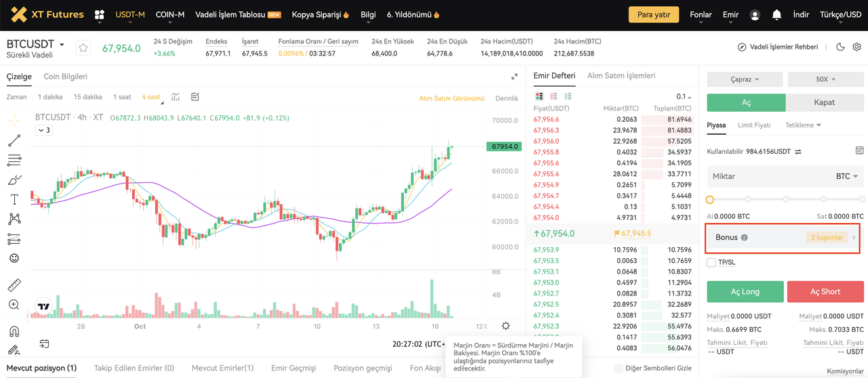Expand the chart to fullscreen

tap(514, 77)
